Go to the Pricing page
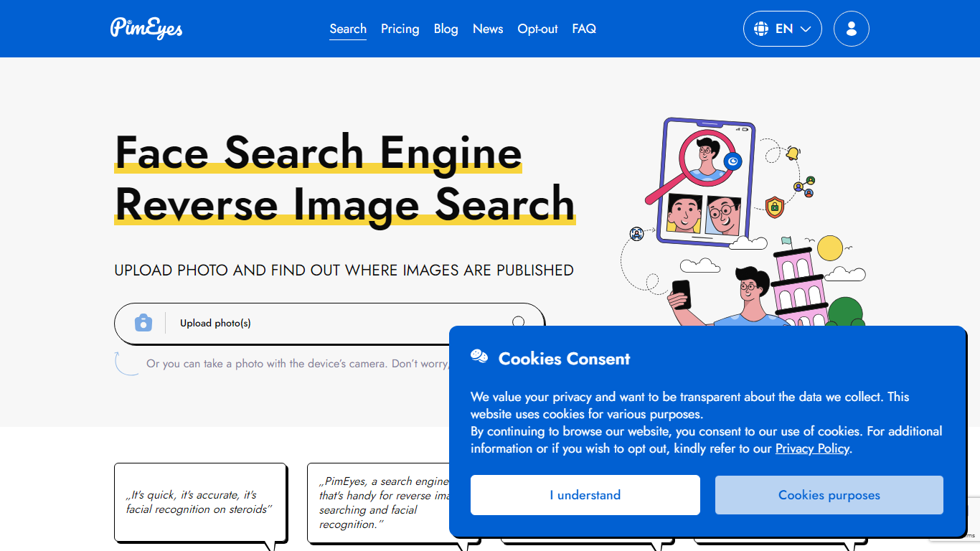Viewport: 980px width, 551px height. [x=400, y=29]
